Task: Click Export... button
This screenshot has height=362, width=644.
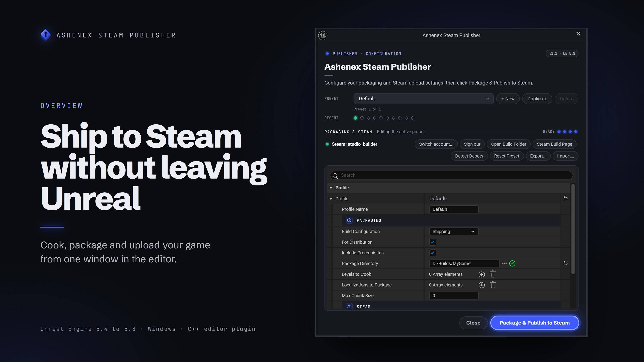Action: pos(538,156)
